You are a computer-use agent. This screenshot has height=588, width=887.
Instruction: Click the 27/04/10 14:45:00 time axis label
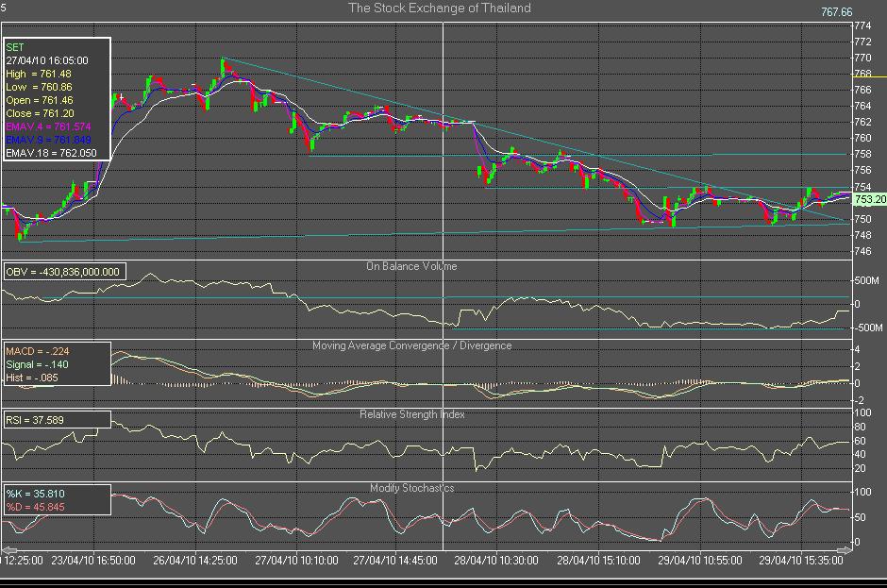(x=394, y=561)
